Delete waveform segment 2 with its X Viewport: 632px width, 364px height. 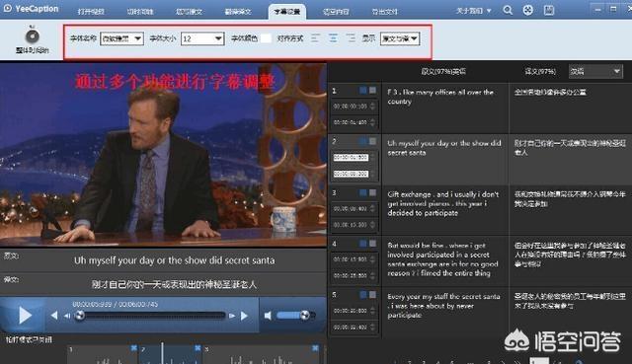pyautogui.click(x=197, y=348)
